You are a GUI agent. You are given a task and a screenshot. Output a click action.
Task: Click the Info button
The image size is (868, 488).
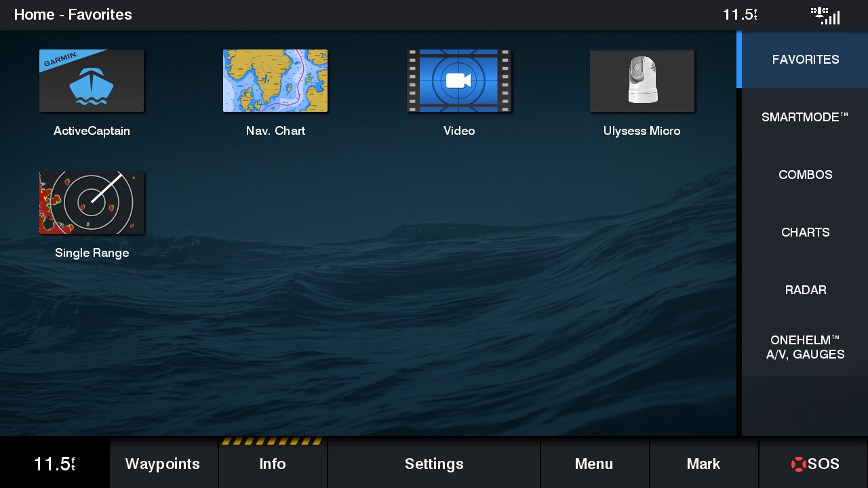point(273,464)
